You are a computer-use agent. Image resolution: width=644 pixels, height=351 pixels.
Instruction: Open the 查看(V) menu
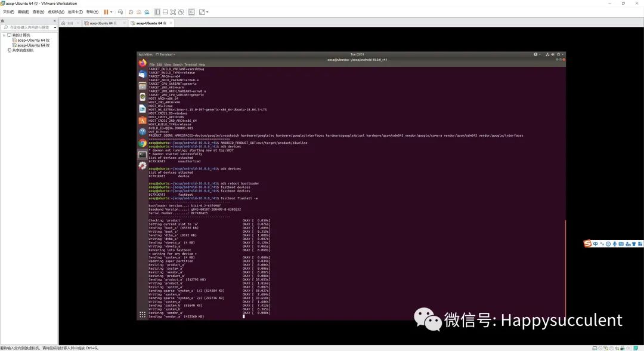tap(38, 12)
